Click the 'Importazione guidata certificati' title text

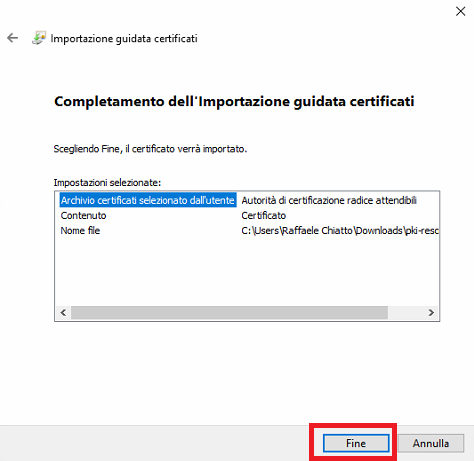(x=124, y=39)
